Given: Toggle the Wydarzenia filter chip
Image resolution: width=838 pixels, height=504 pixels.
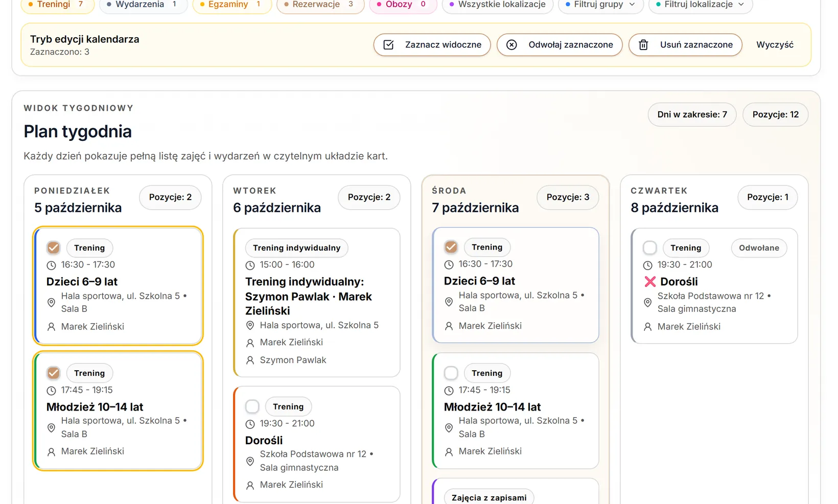Looking at the screenshot, I should pos(143,5).
